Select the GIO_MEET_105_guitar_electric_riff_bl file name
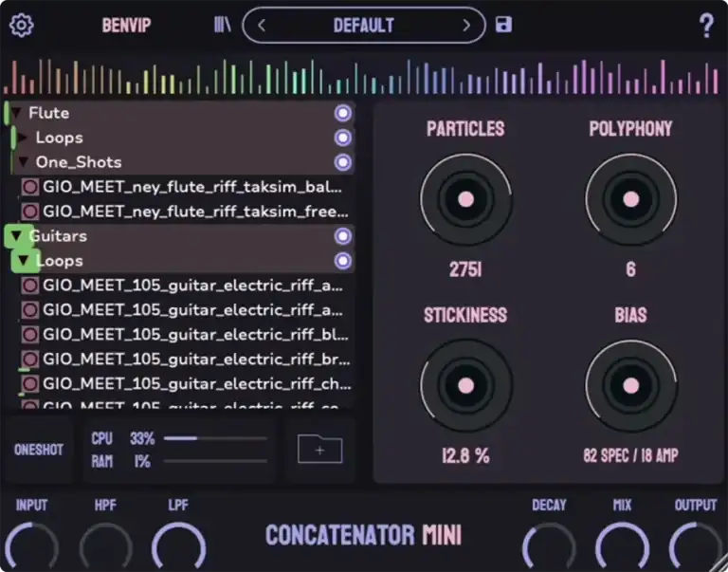Image resolution: width=728 pixels, height=572 pixels. click(195, 335)
